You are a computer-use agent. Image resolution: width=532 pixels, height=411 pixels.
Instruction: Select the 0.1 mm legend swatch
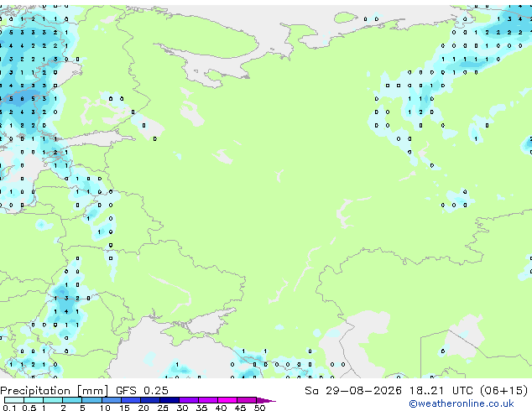14,400
